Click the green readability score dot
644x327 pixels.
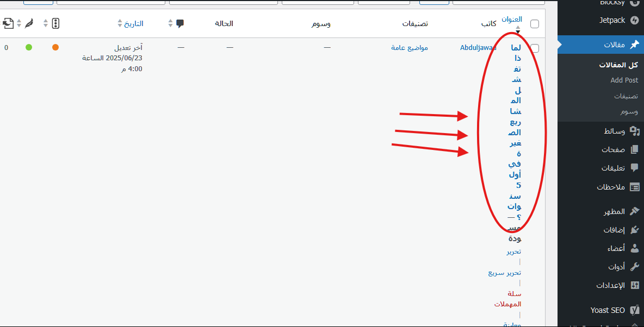29,47
